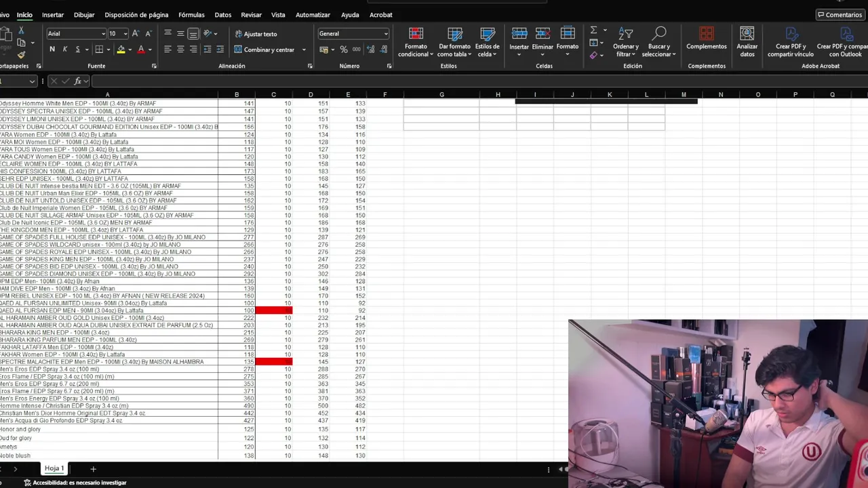868x488 pixels.
Task: Expand the General number format dropdown
Action: coord(386,34)
